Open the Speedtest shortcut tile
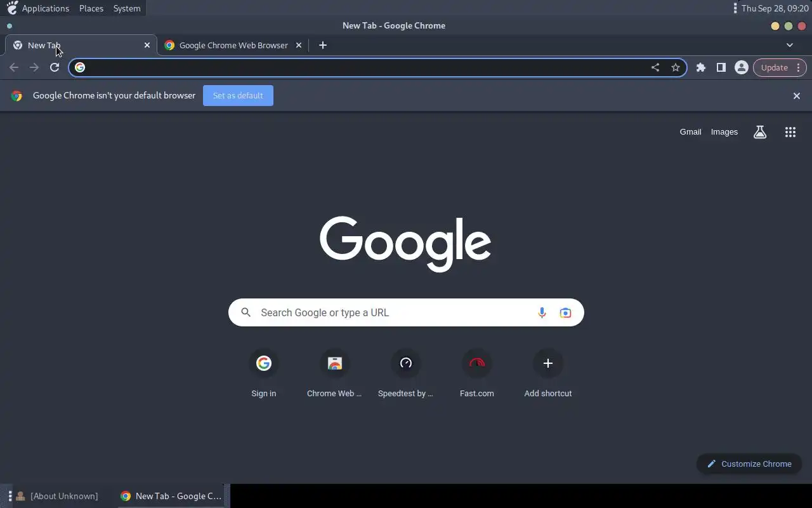 406,373
